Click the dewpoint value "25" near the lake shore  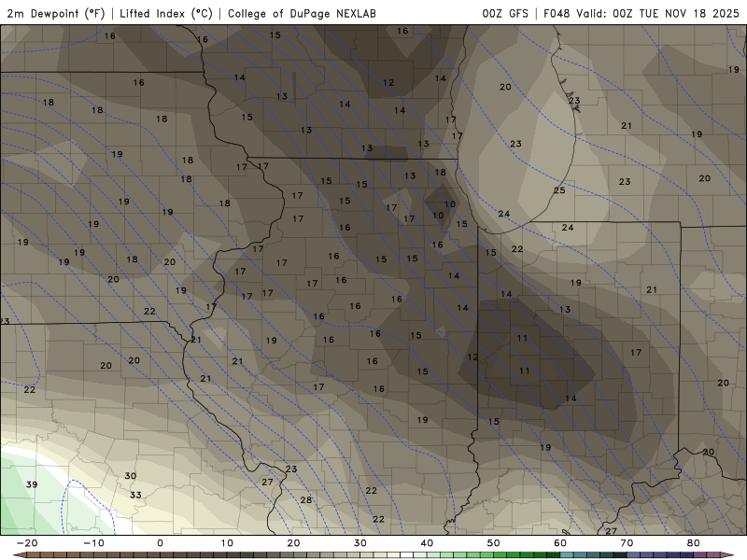click(x=559, y=190)
